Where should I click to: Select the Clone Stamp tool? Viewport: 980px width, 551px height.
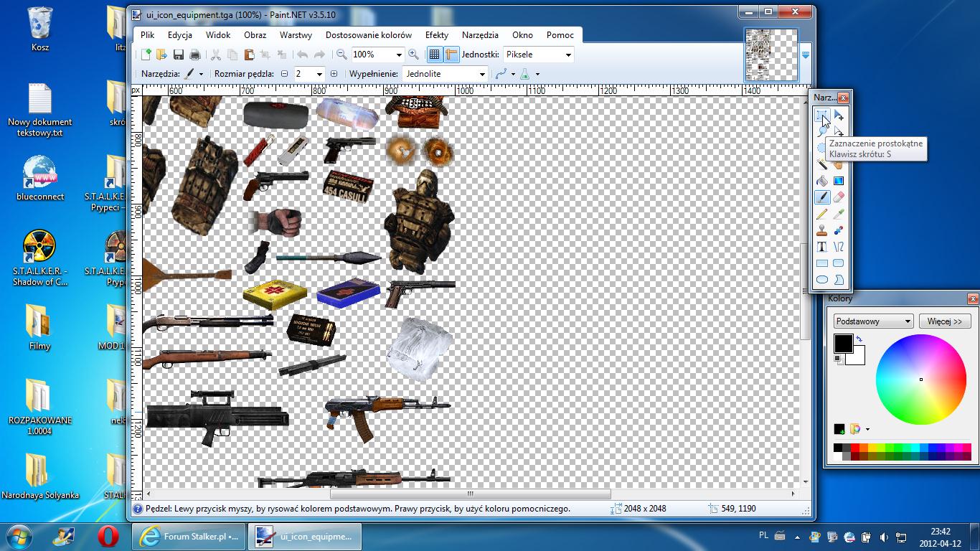pos(822,230)
